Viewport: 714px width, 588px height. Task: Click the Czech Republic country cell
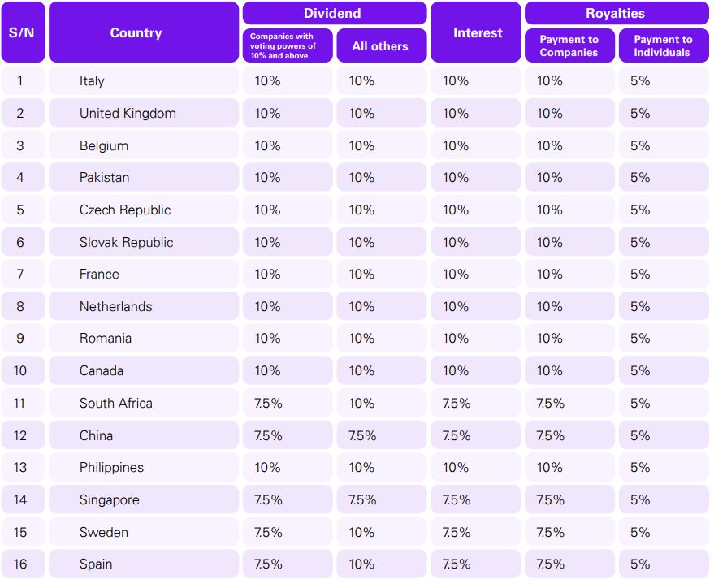coord(125,210)
